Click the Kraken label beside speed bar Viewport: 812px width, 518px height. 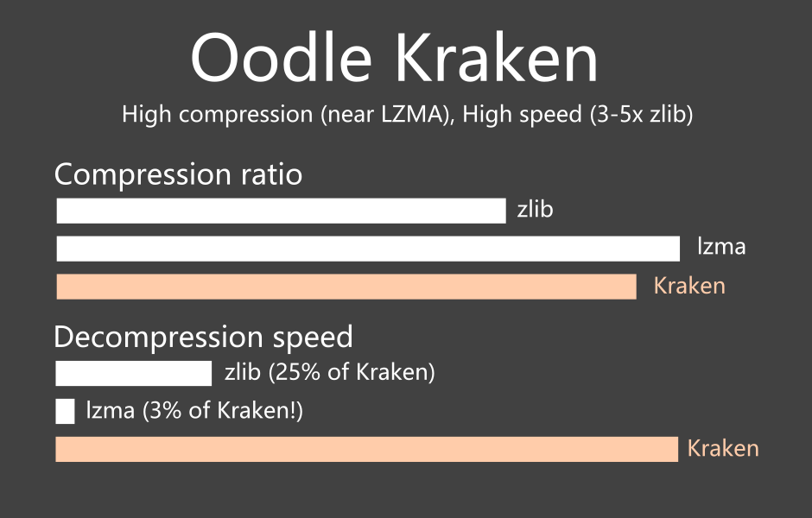pyautogui.click(x=723, y=448)
